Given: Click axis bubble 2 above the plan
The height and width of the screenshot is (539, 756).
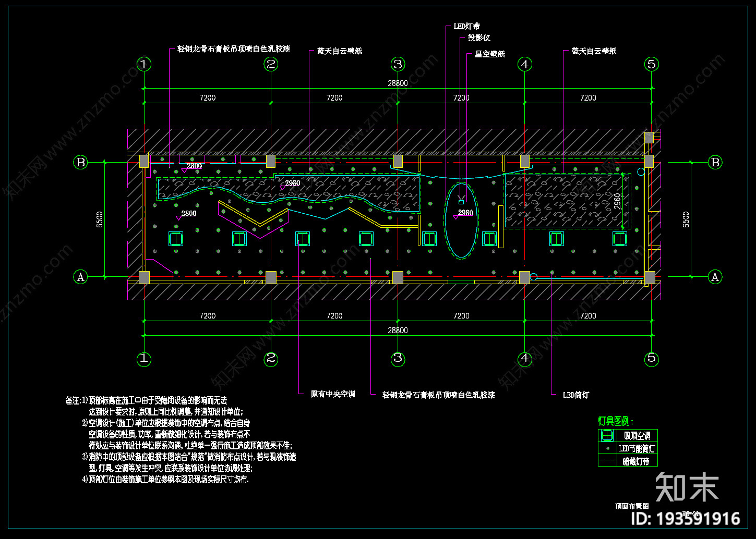Looking at the screenshot, I should 271,64.
